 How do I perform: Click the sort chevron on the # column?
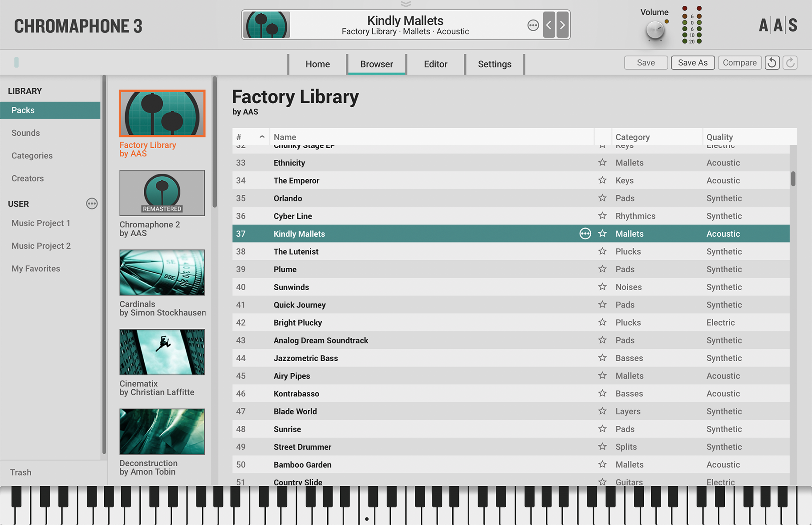click(x=262, y=137)
